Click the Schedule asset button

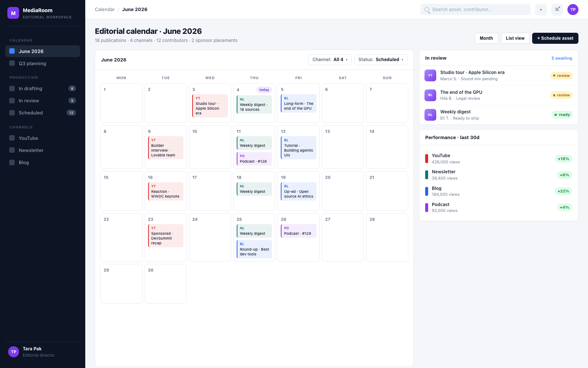555,38
